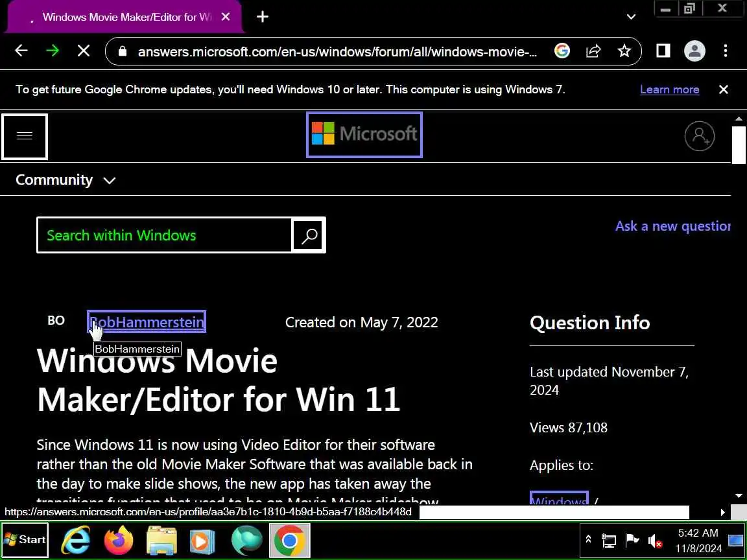The image size is (747, 560).
Task: Open Ask a new question link
Action: tap(672, 226)
